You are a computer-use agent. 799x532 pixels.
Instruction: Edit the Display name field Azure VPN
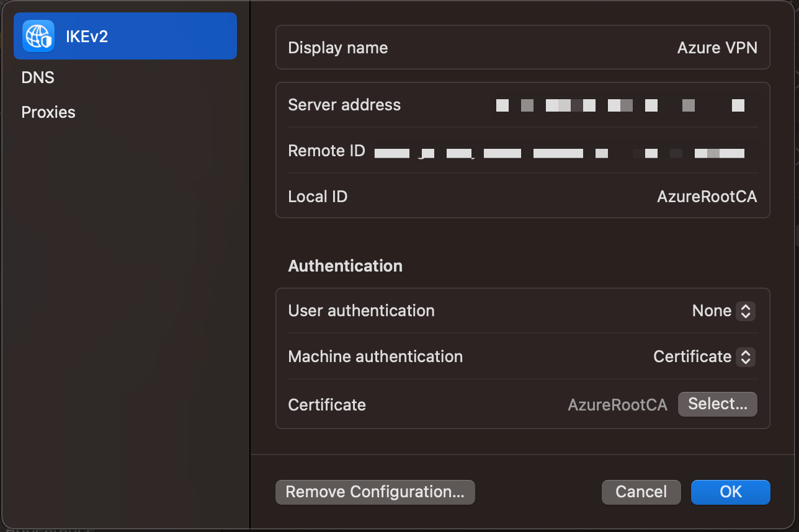click(717, 48)
